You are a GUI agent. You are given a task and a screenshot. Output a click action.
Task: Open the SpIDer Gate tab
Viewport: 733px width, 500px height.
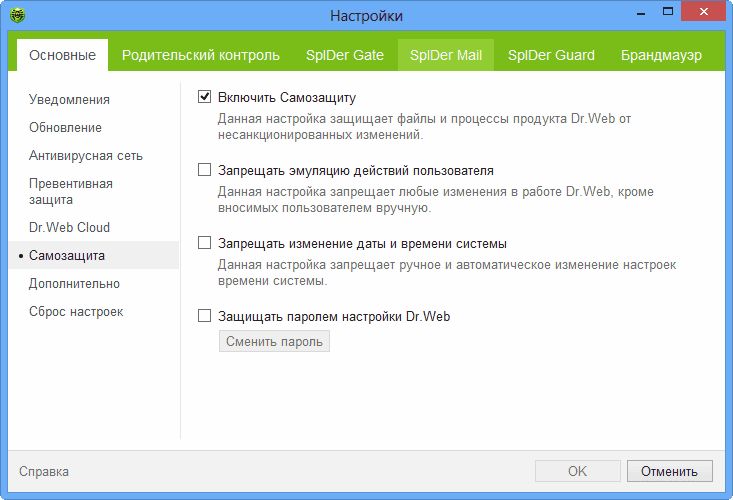point(345,55)
